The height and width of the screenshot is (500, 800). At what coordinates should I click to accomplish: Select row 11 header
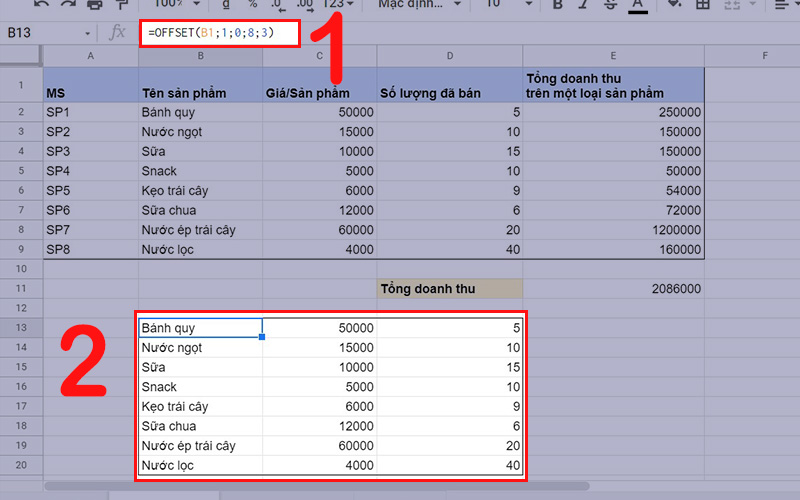tap(21, 288)
